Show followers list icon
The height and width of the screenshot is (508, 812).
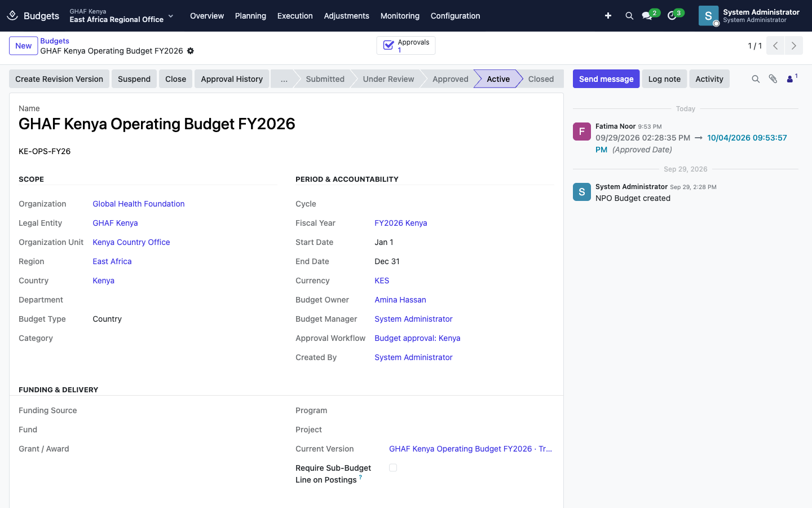792,78
